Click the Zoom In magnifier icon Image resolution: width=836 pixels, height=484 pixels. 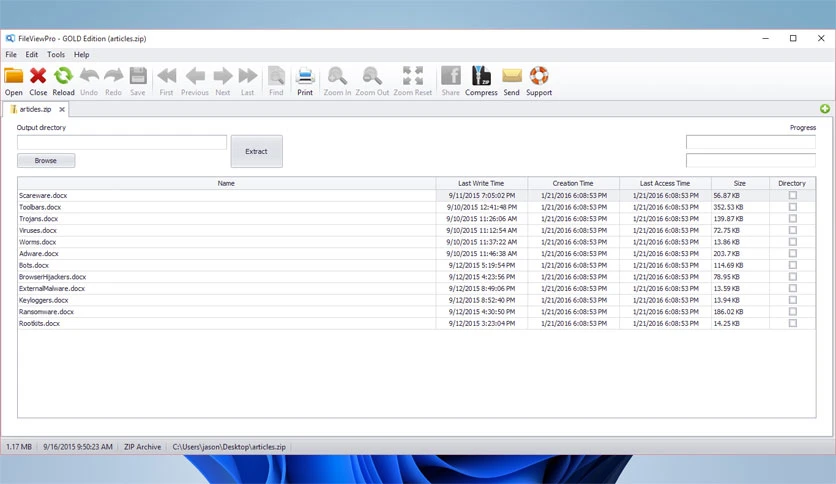[337, 76]
